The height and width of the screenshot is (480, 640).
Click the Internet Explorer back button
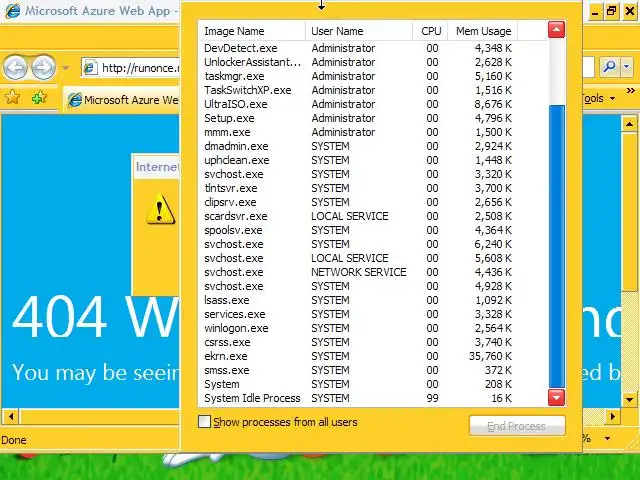(16, 67)
